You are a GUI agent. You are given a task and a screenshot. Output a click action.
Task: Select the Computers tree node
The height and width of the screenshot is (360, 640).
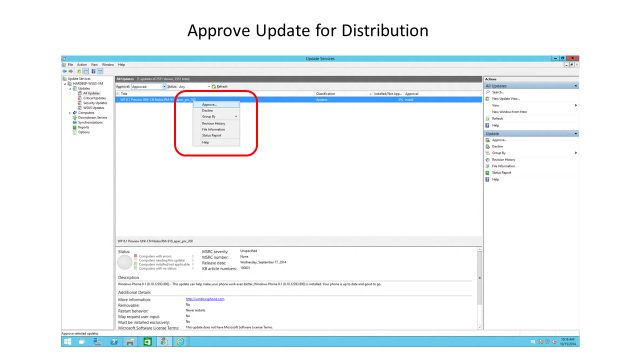click(86, 113)
